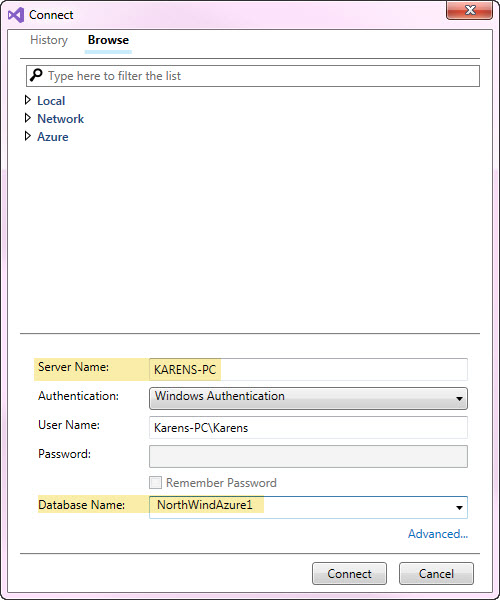The image size is (500, 600).
Task: Select the Azure item
Action: [53, 137]
